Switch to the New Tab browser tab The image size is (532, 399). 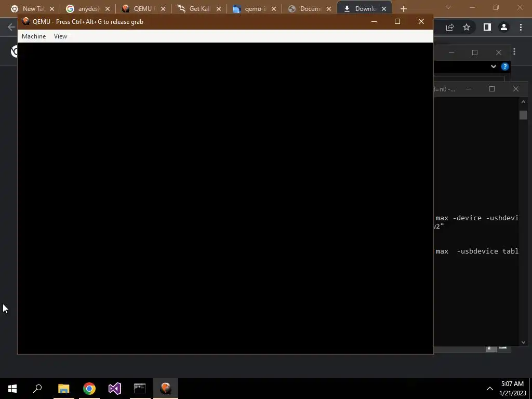[33, 9]
